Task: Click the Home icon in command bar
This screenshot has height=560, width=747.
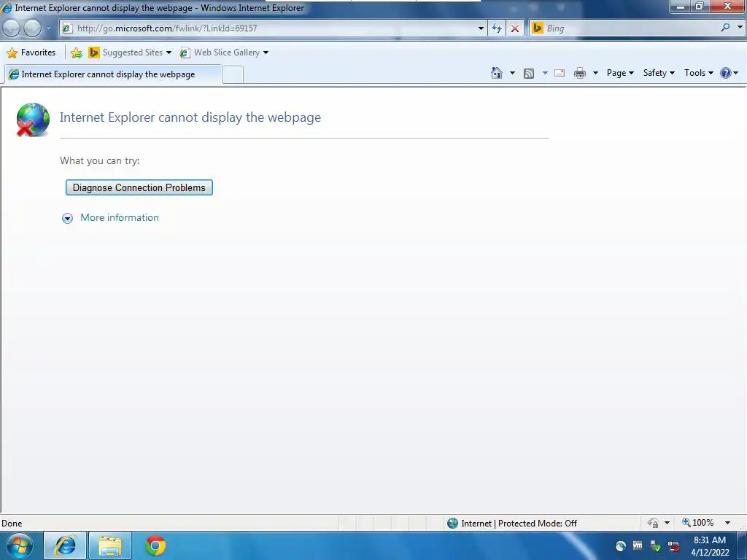Action: [x=496, y=73]
